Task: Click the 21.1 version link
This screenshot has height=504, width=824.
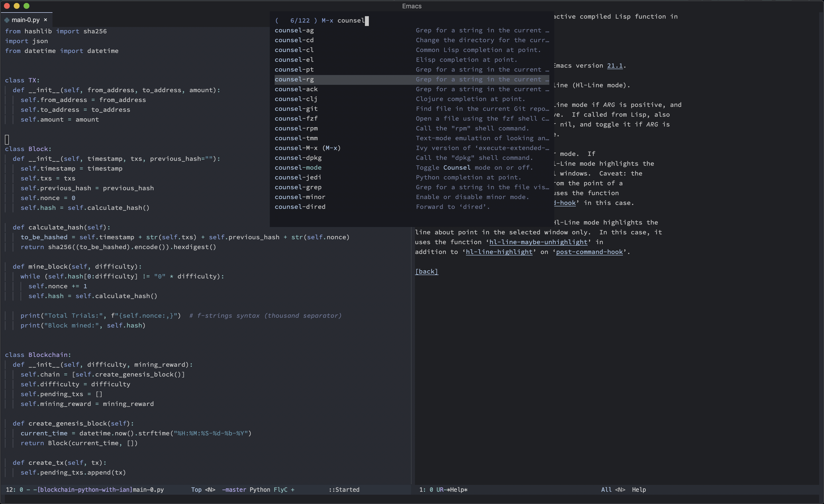Action: [x=615, y=66]
